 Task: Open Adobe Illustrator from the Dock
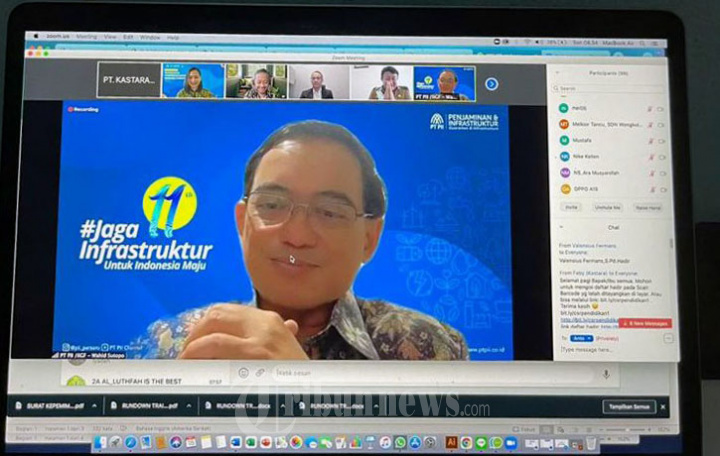tap(452, 443)
